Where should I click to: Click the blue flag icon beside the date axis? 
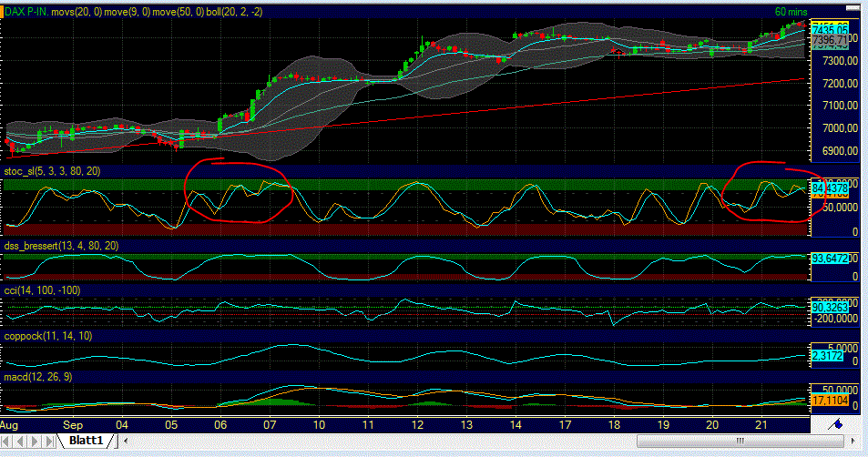pyautogui.click(x=835, y=424)
